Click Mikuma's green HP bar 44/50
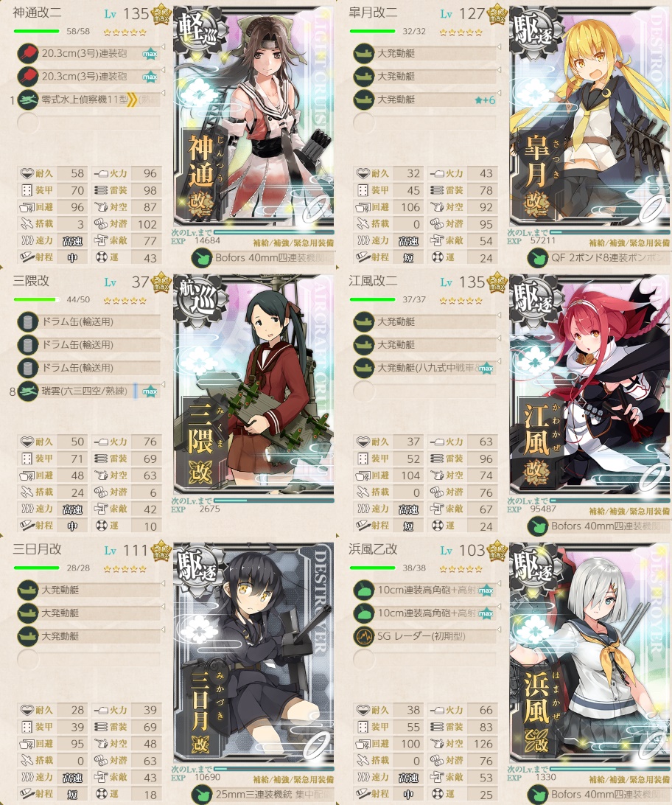The image size is (672, 805). 36,300
